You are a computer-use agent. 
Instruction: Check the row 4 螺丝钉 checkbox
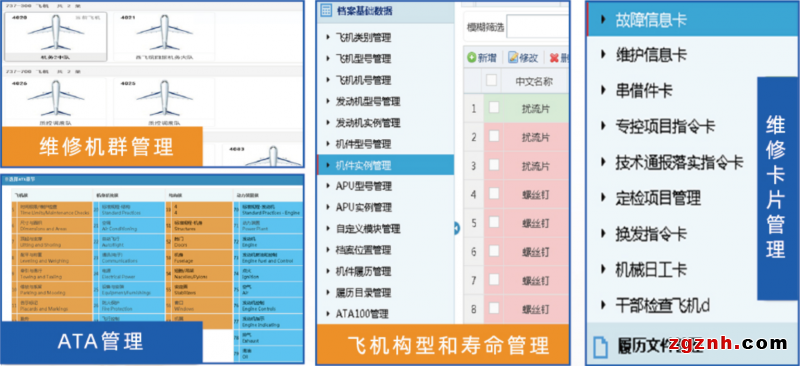click(x=494, y=193)
